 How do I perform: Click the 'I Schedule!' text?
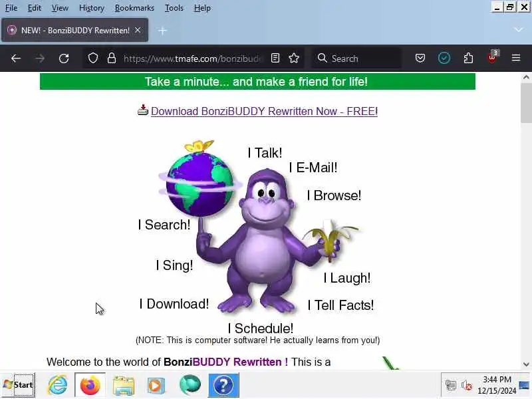click(x=261, y=329)
